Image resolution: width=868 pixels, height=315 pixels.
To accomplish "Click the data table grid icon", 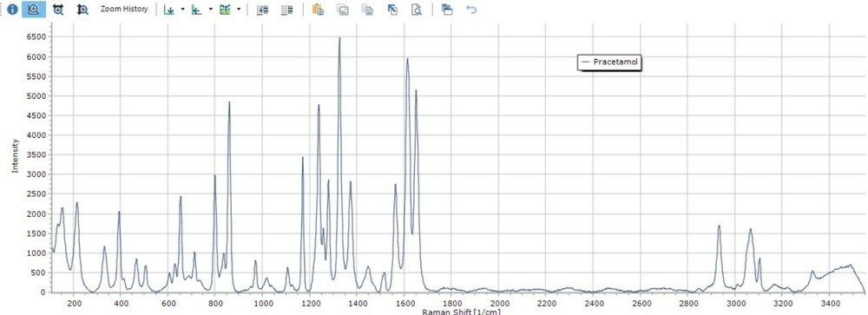I will pos(286,10).
